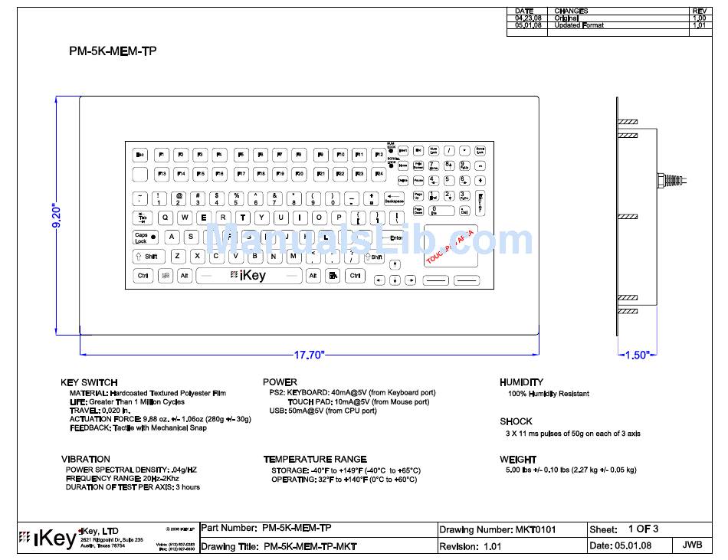This screenshot has height=560, width=728.
Task: Click the iKey spacebar in the keyboard drawing
Action: pyautogui.click(x=249, y=276)
